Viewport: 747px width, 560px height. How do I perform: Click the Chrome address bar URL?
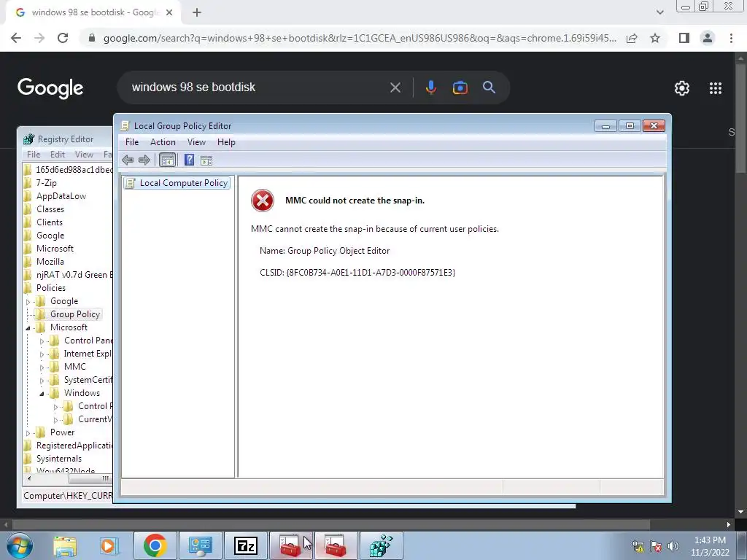click(360, 38)
